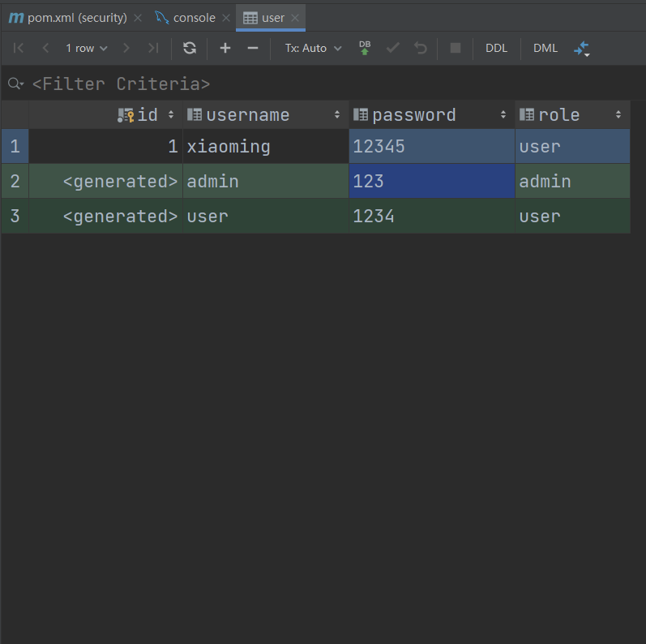The height and width of the screenshot is (644, 646).
Task: Focus the Filter Criteria field
Action: click(121, 84)
